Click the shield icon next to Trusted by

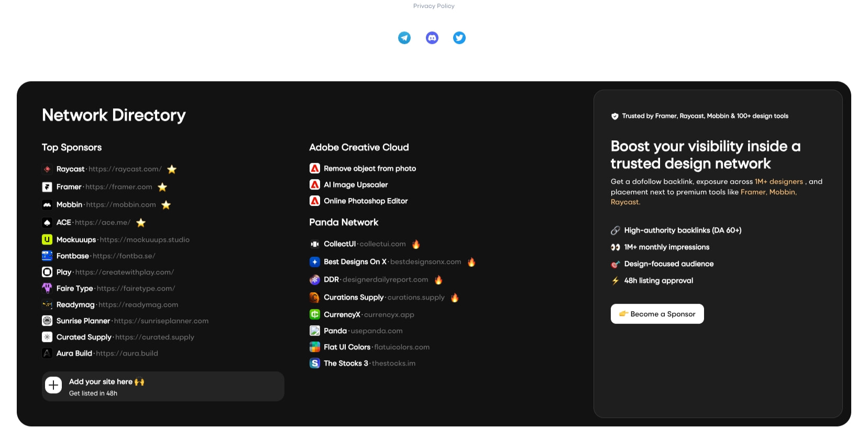pos(615,116)
